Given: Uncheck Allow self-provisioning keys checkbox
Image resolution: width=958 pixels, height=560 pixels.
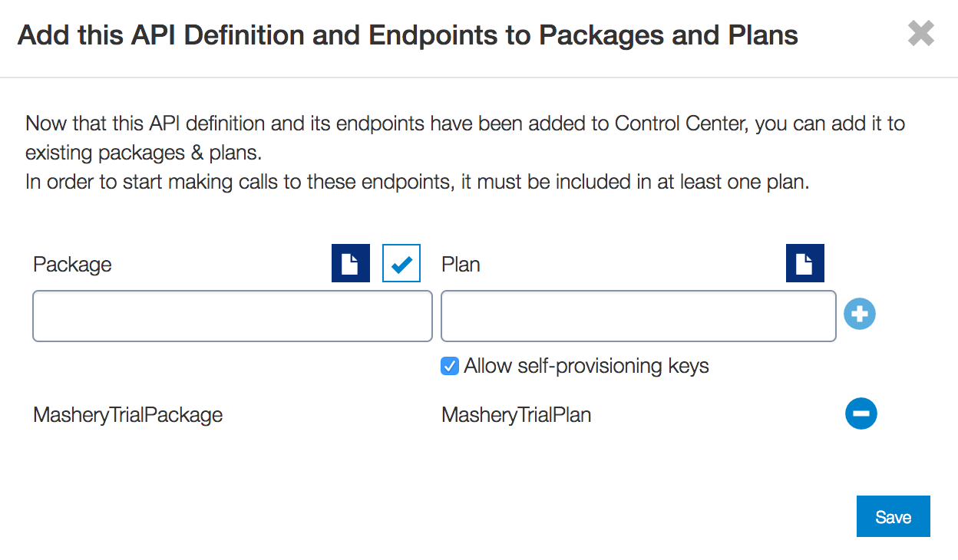Looking at the screenshot, I should (450, 366).
